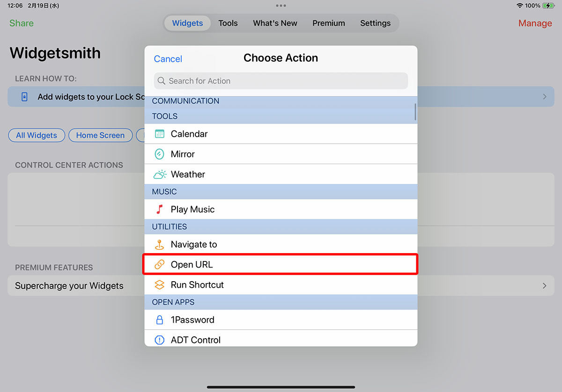Tap the Widgetsmith title
This screenshot has width=562, height=392.
[55, 53]
